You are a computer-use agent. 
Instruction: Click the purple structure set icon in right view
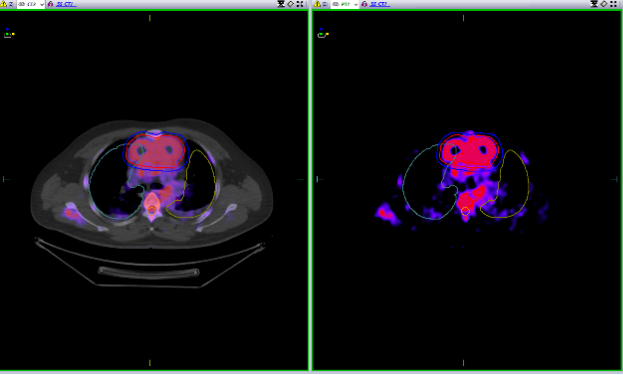coord(364,4)
